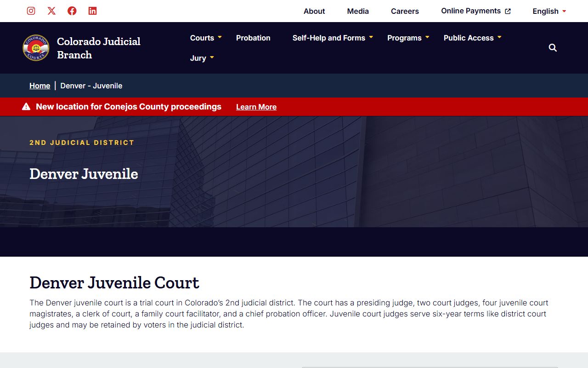Open the Public Access menu
The width and height of the screenshot is (588, 368).
click(469, 38)
